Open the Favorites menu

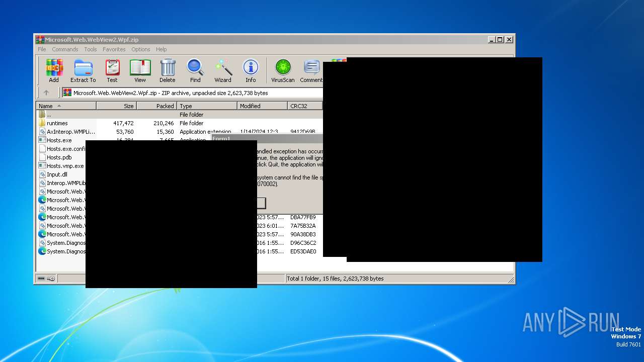(114, 49)
